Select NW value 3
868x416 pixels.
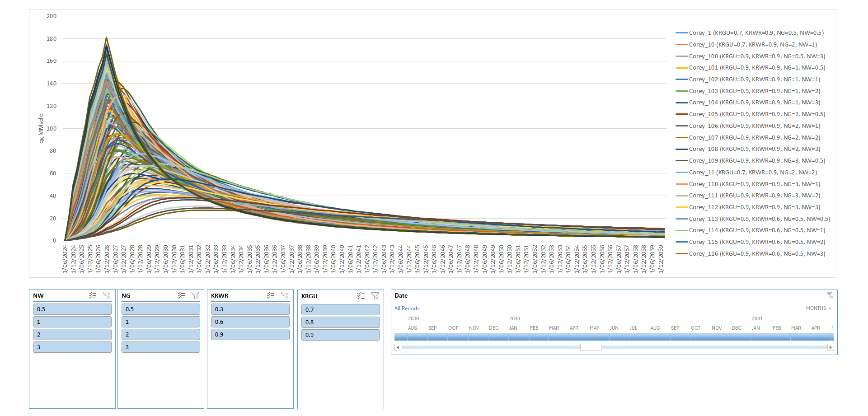pos(72,347)
